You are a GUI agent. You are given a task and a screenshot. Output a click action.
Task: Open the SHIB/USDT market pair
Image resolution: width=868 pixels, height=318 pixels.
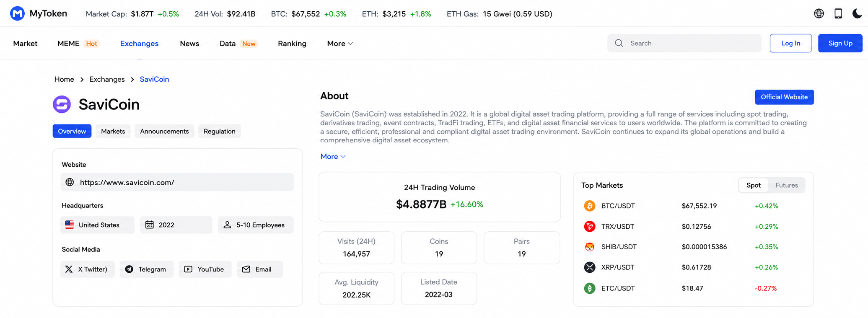click(x=619, y=247)
